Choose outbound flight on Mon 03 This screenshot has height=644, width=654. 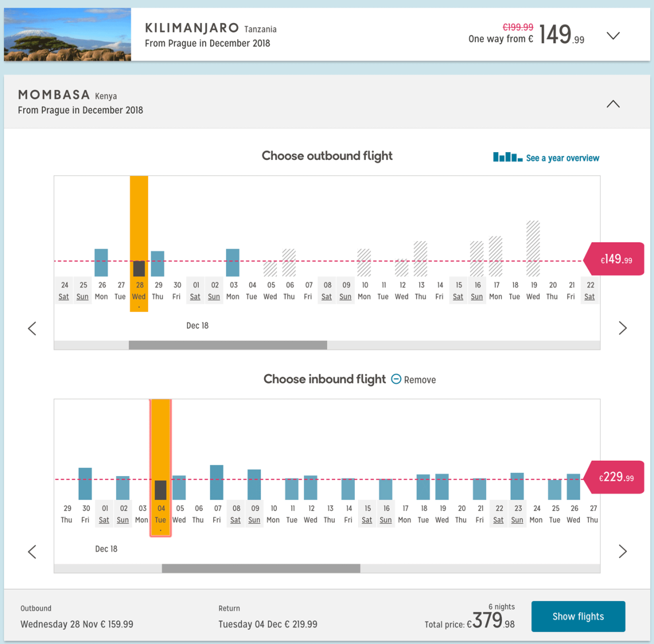233,263
